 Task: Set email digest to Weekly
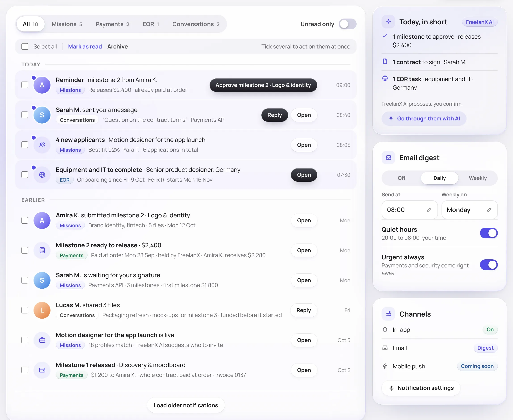(478, 178)
